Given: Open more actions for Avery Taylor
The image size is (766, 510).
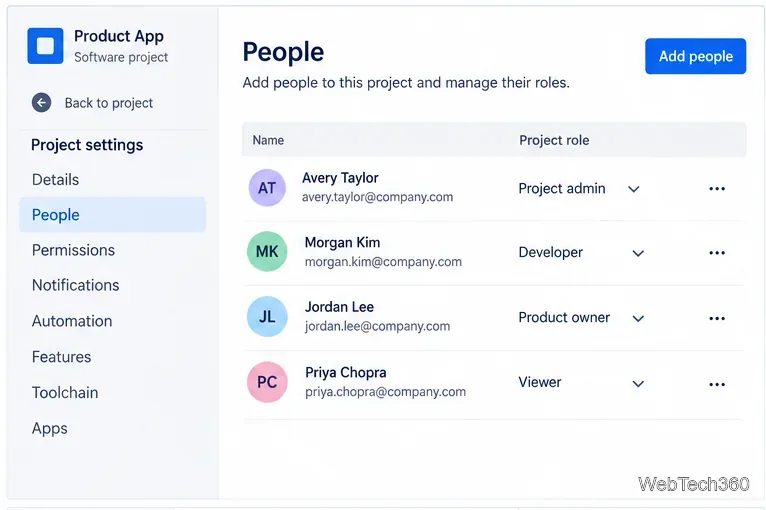Looking at the screenshot, I should [717, 189].
